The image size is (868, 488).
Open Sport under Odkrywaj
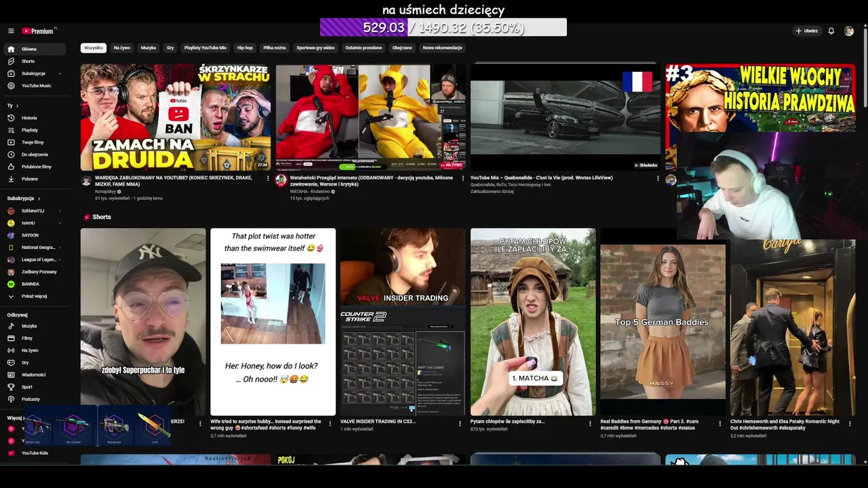pos(35,387)
